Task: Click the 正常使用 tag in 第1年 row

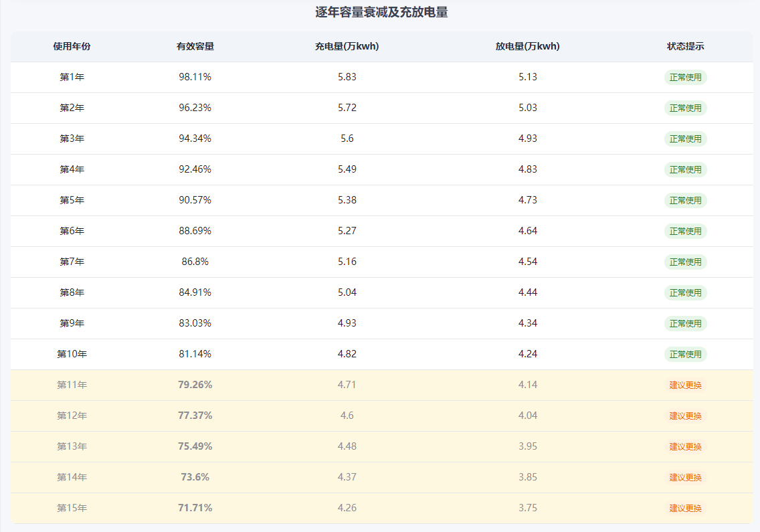Action: coord(685,78)
